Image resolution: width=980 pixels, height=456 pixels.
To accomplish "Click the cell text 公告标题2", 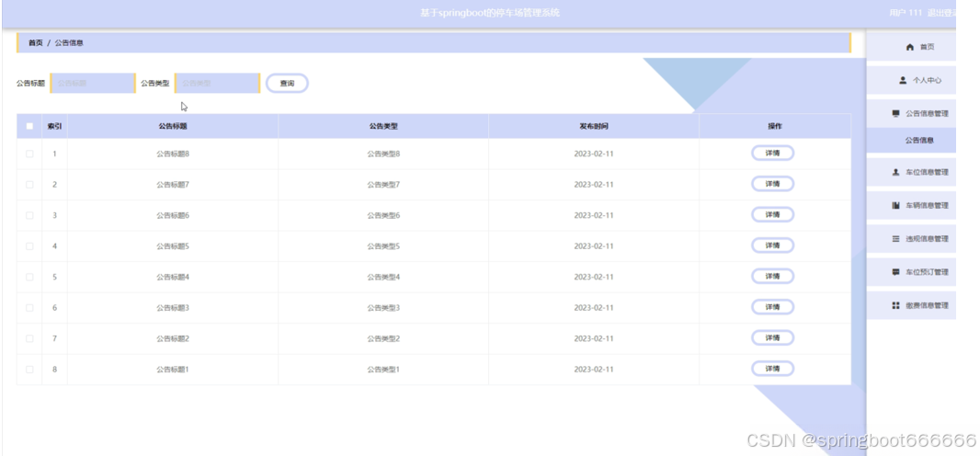I will pos(173,338).
